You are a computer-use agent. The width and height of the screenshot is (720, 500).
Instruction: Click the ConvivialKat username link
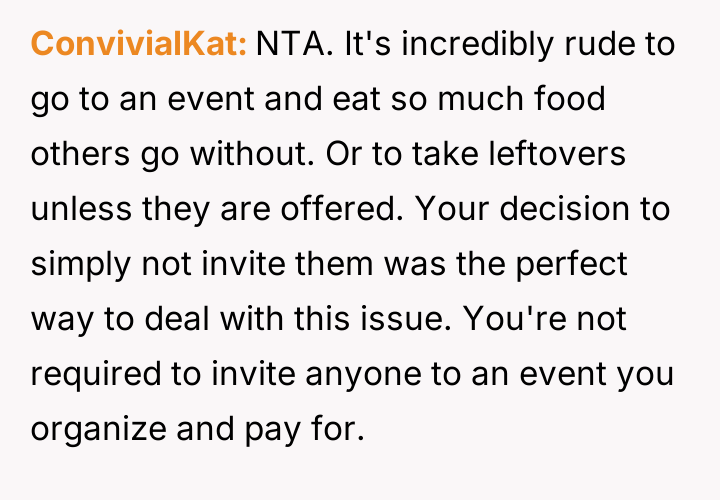[x=139, y=45]
